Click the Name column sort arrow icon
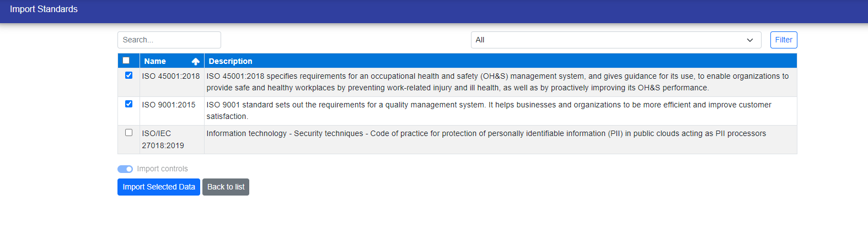868x233 pixels. [195, 61]
